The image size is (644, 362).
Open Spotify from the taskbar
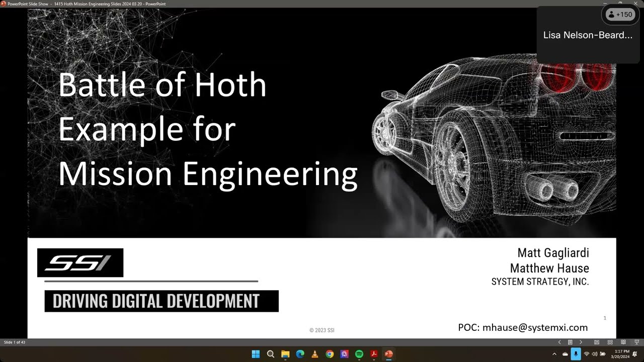point(359,354)
